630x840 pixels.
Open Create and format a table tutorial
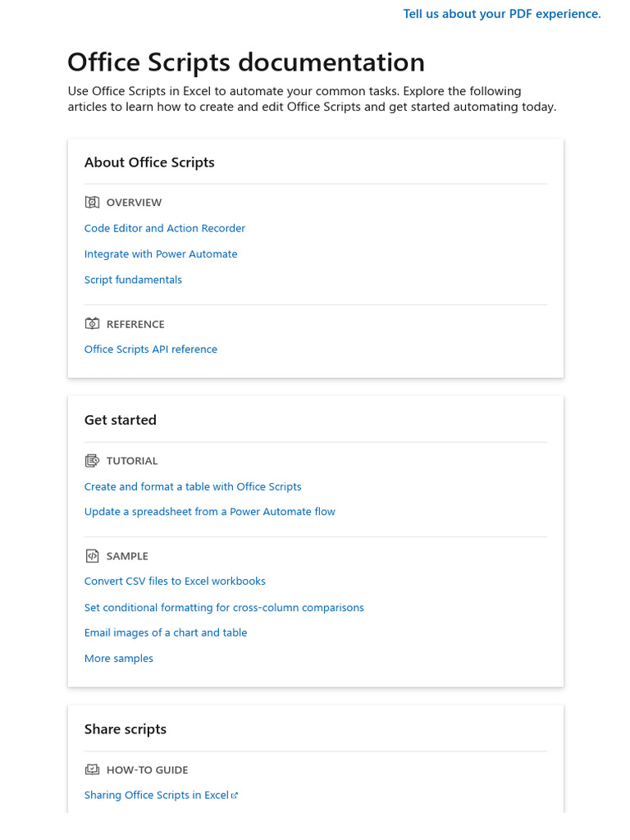pyautogui.click(x=193, y=487)
